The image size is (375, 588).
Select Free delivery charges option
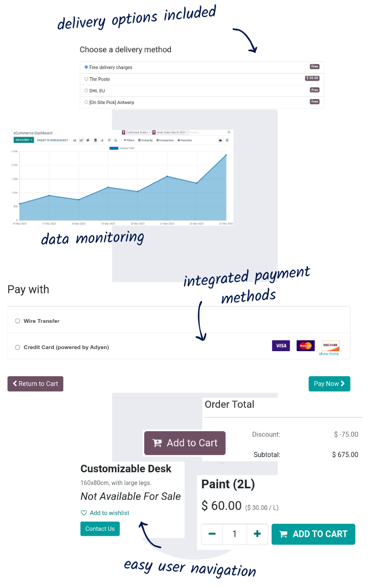click(86, 67)
